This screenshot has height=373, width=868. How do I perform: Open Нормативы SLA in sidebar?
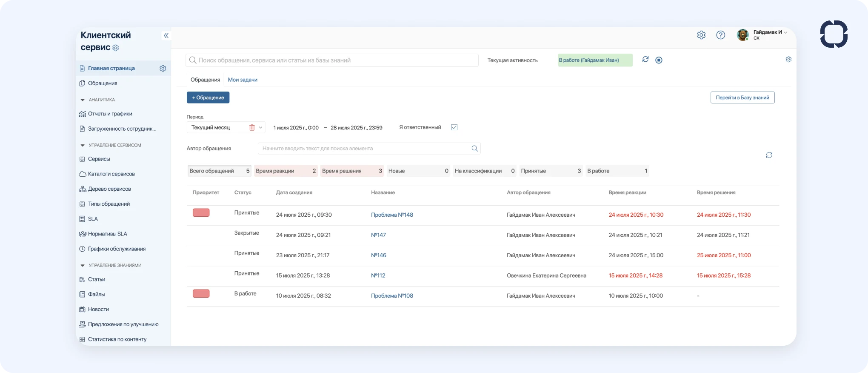tap(107, 234)
